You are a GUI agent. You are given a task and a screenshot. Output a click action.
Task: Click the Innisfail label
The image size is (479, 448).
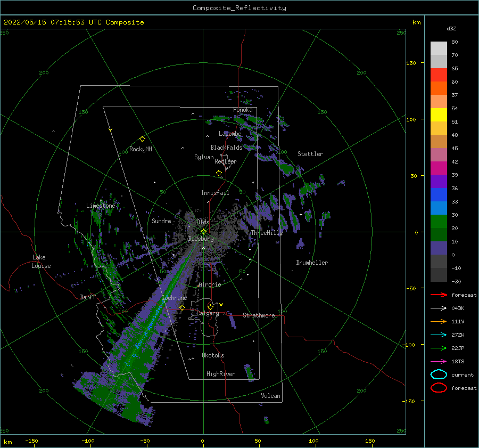point(215,193)
